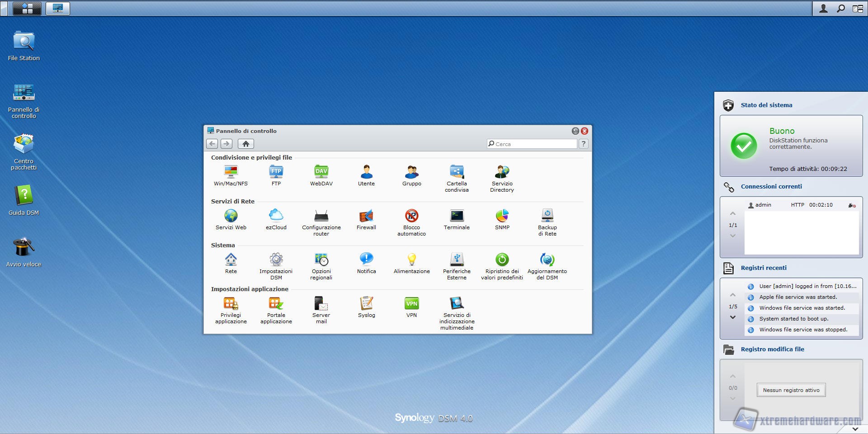Open the Firewall settings icon
The image size is (868, 434).
366,216
